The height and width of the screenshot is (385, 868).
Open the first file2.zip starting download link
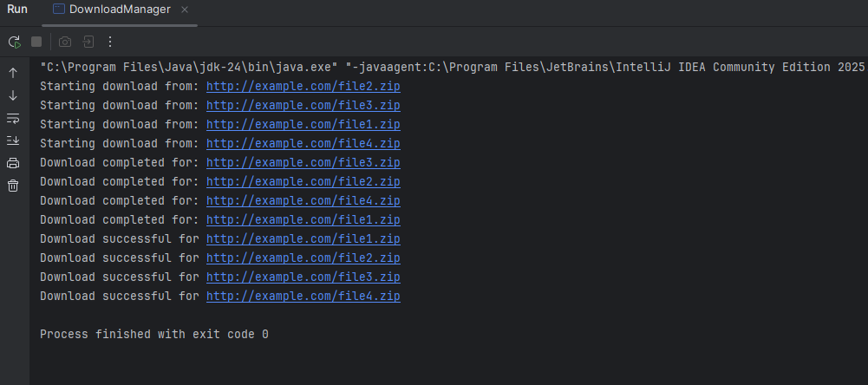[303, 87]
